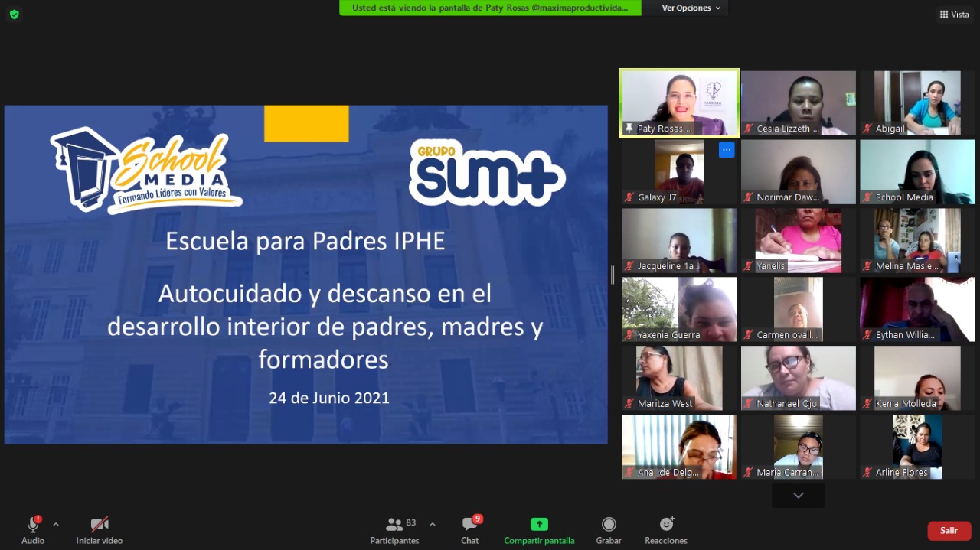Click muted mic icon on Melina Masie... label
The width and height of the screenshot is (980, 550).
pos(868,266)
